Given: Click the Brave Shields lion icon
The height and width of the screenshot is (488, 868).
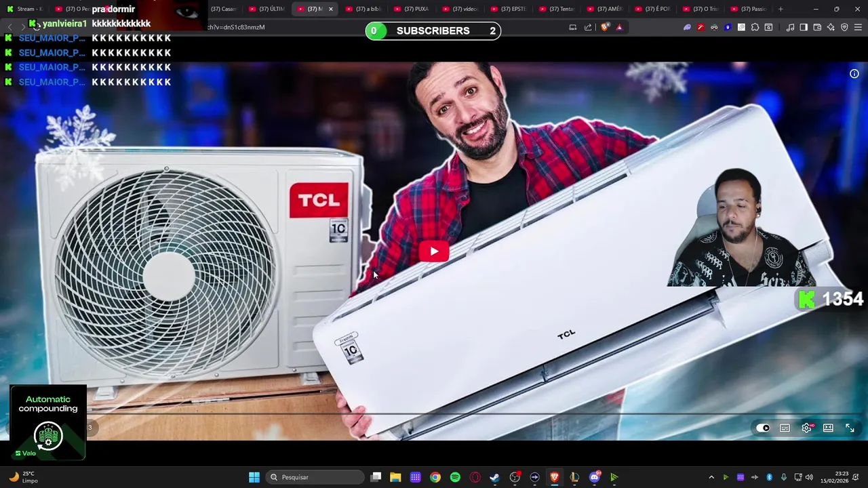Looking at the screenshot, I should (605, 27).
